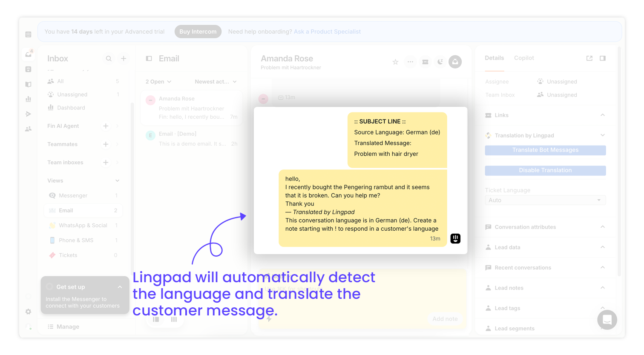Open the Contacts people icon in left rail

tap(28, 129)
